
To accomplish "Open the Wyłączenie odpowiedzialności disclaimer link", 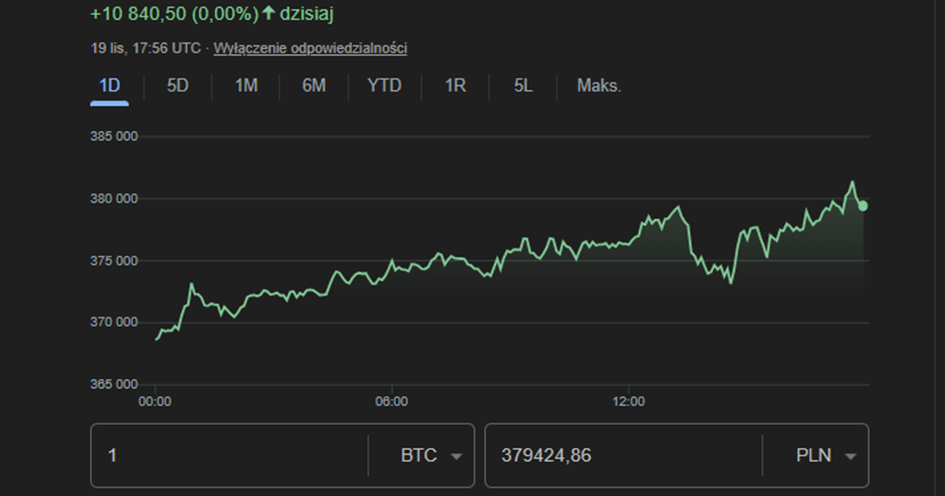I will (x=310, y=48).
